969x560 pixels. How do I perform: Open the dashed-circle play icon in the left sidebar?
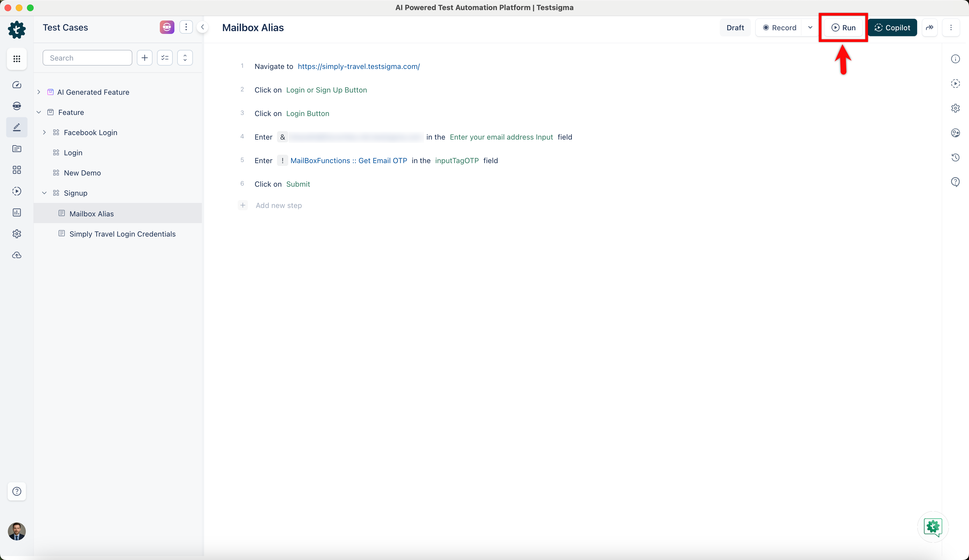[17, 191]
